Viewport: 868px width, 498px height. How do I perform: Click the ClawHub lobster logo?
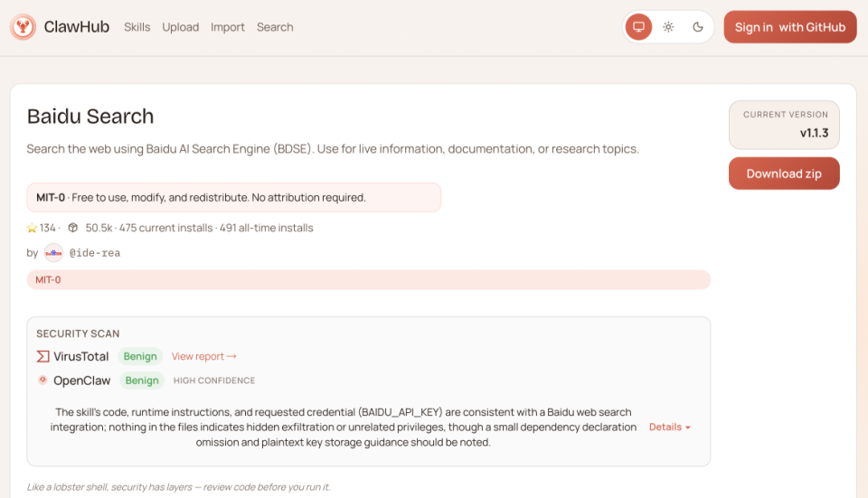coord(24,26)
